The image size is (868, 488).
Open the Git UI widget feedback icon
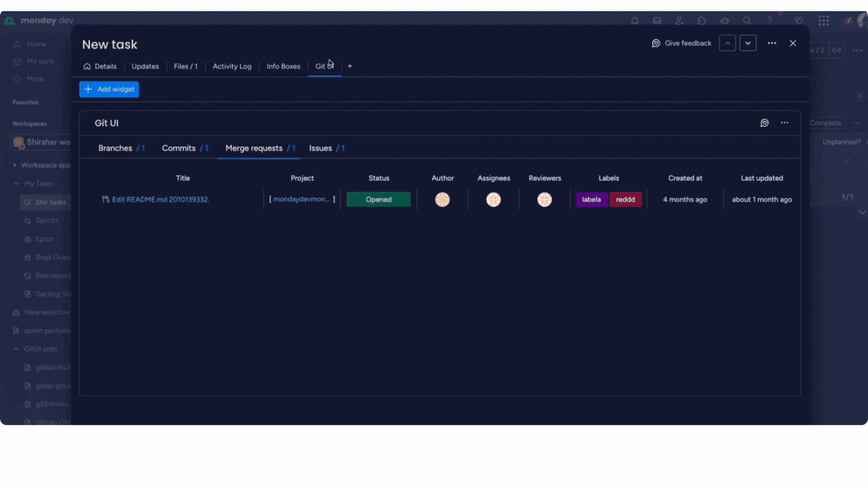point(764,123)
